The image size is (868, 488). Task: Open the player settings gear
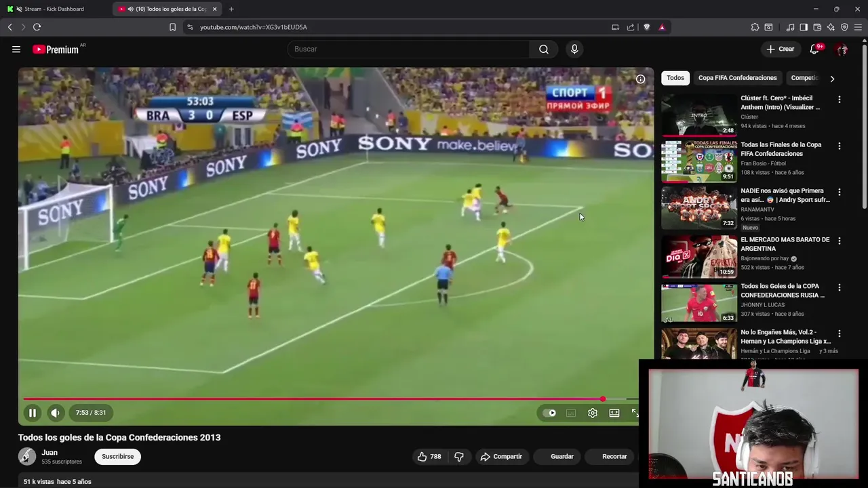pos(593,413)
